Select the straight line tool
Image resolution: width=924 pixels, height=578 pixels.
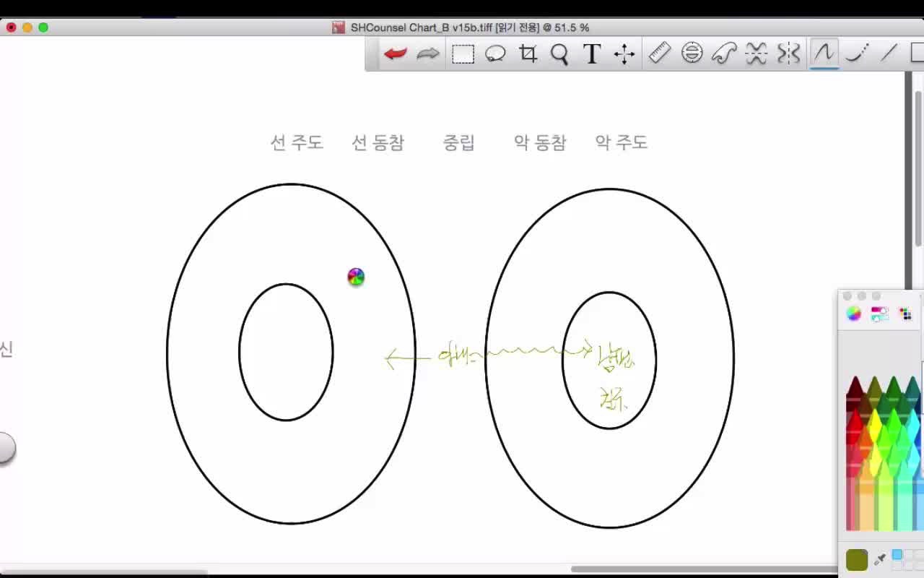point(889,53)
